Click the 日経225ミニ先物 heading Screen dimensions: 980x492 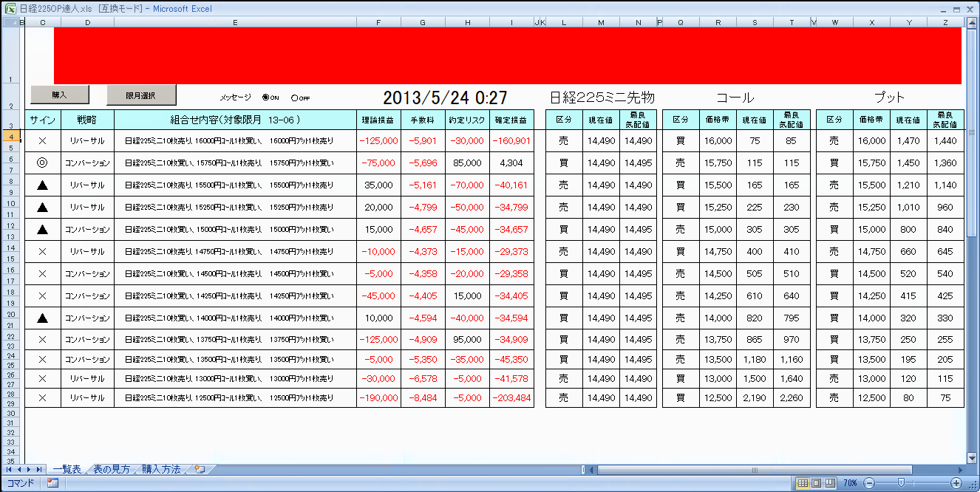coord(602,98)
